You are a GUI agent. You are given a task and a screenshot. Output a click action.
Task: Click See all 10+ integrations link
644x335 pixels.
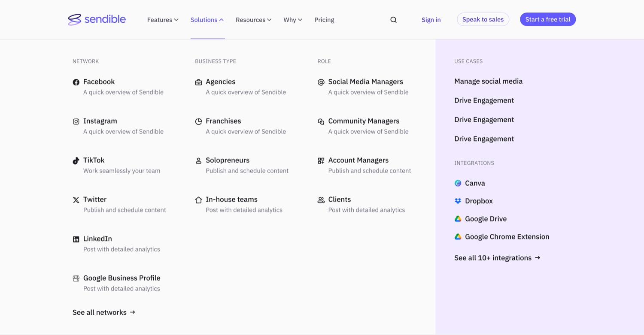497,258
